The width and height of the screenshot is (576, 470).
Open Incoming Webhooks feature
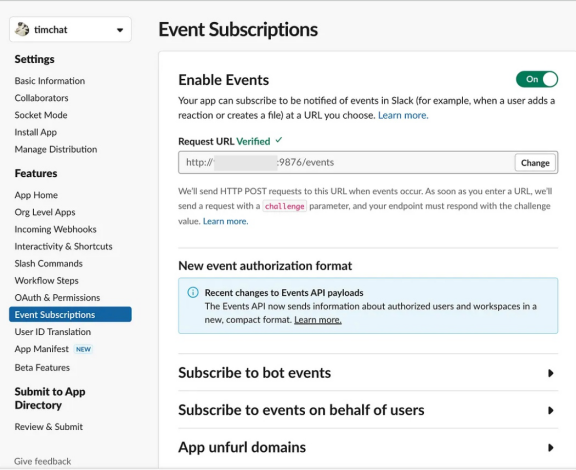[x=55, y=229]
